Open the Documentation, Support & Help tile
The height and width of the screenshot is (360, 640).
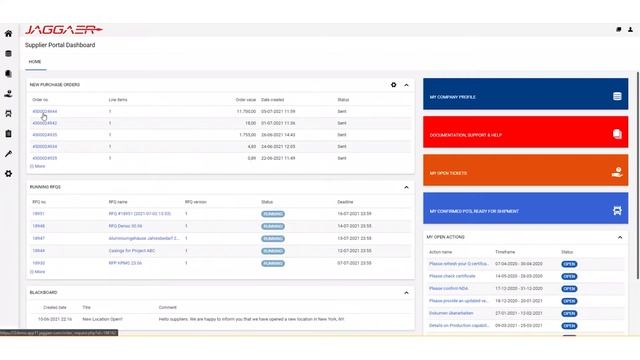click(526, 132)
